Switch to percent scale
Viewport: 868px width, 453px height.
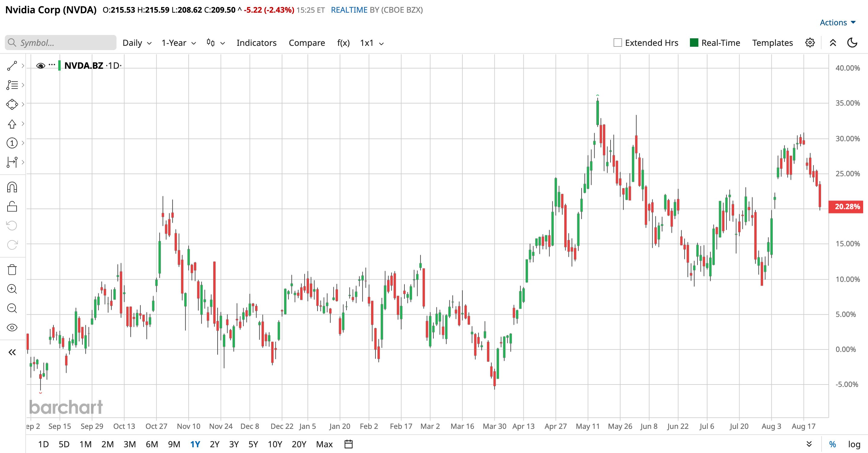point(833,444)
